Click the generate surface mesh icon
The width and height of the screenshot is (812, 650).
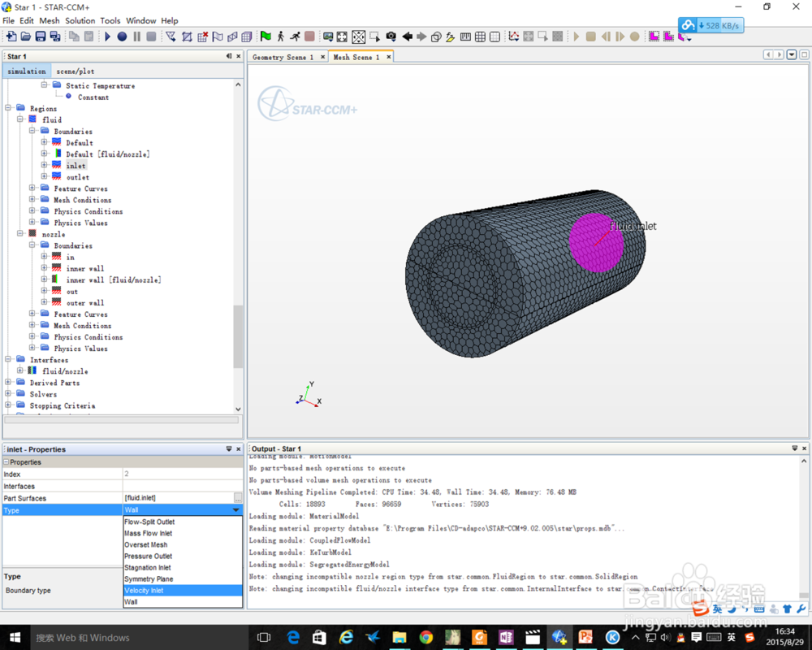[x=232, y=37]
